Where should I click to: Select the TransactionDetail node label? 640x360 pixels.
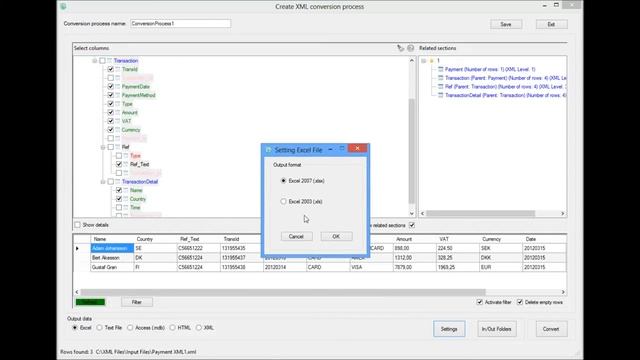[140, 182]
